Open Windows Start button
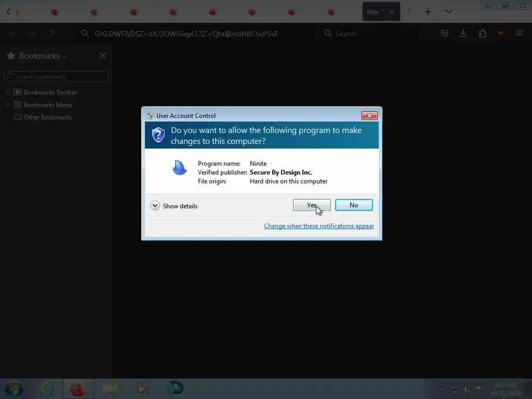532x399 pixels. [14, 389]
